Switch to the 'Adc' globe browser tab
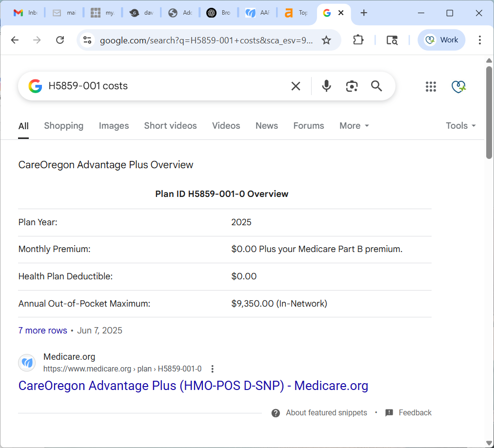 click(x=180, y=13)
